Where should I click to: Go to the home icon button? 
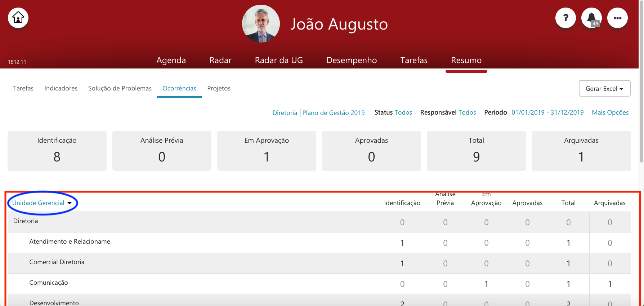(x=18, y=18)
